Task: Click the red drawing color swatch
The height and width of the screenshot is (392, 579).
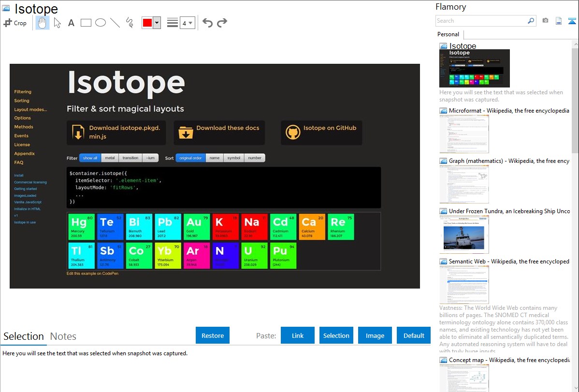Action: (147, 23)
